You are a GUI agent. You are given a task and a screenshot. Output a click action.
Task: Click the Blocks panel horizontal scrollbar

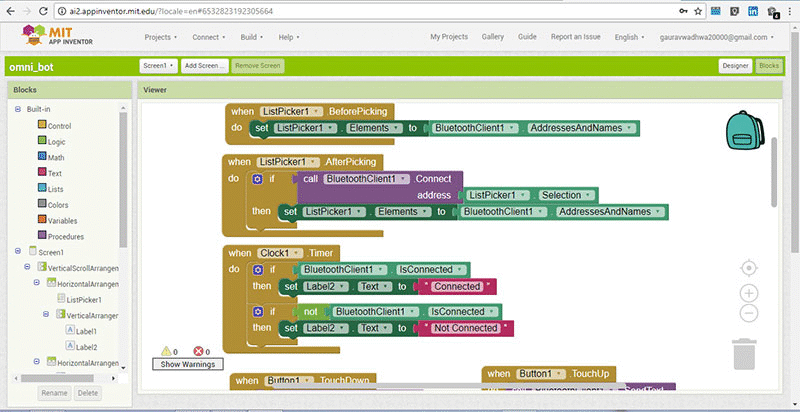pos(57,378)
